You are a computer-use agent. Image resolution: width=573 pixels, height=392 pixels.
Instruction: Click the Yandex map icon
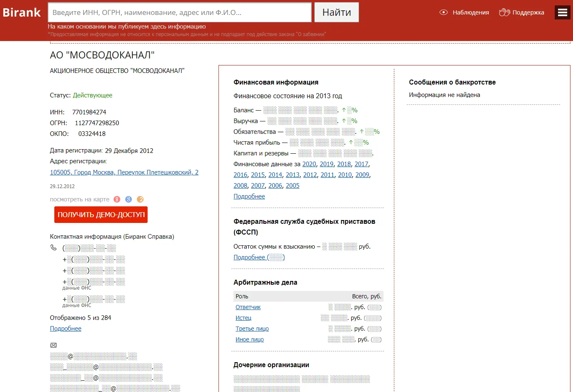[x=117, y=199]
